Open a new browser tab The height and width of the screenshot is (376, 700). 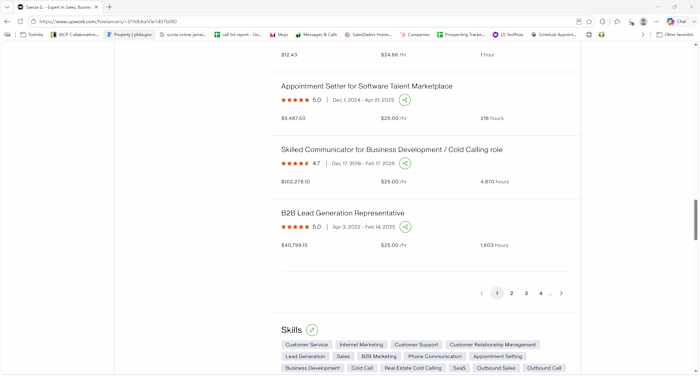click(109, 7)
